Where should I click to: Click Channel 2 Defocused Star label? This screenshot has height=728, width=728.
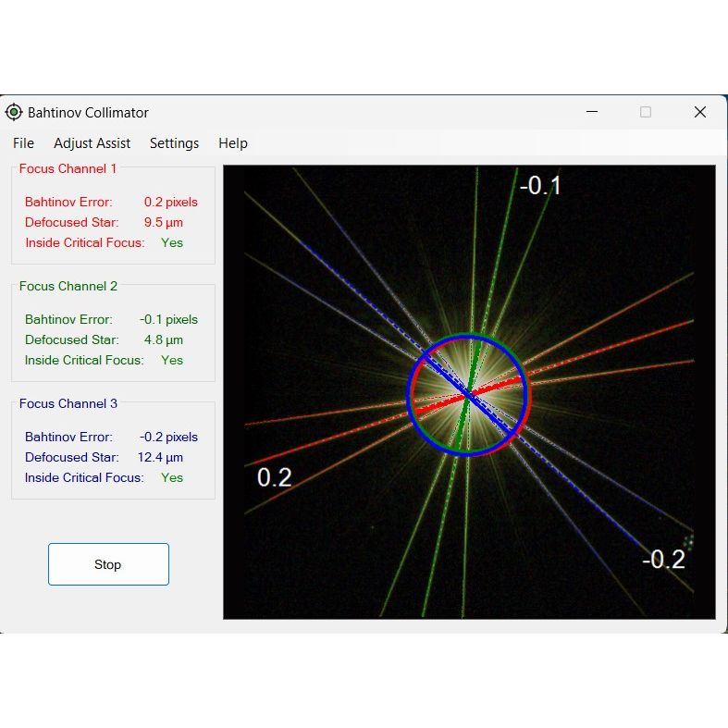coord(72,339)
